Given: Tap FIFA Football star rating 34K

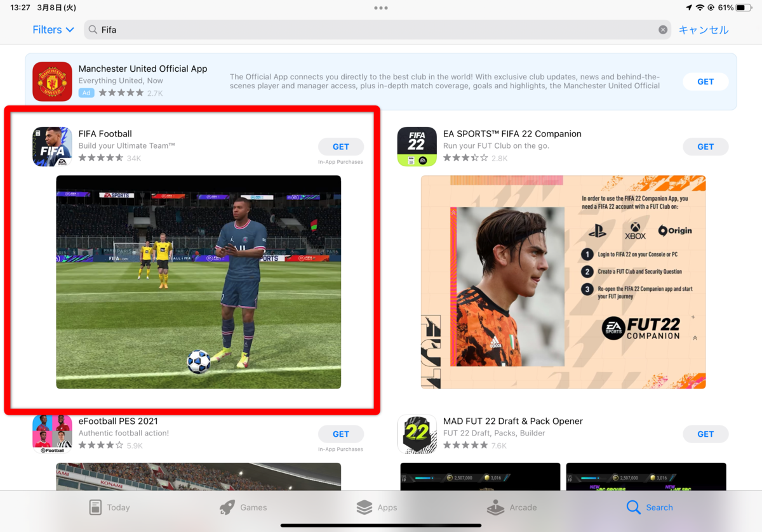Looking at the screenshot, I should (110, 158).
